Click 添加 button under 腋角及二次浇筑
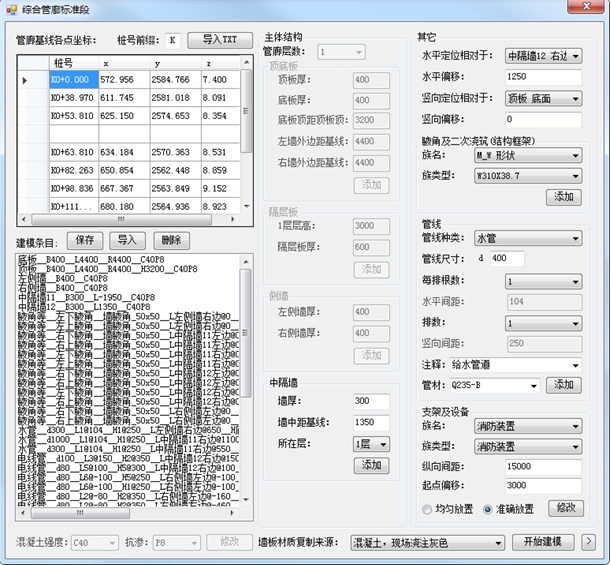 pyautogui.click(x=563, y=197)
